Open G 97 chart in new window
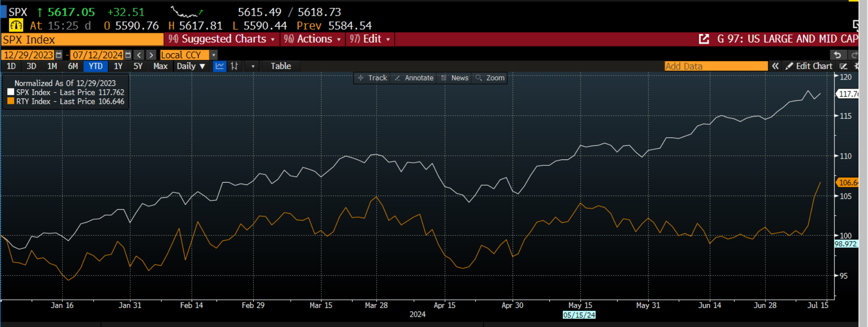The image size is (868, 327). (x=704, y=39)
